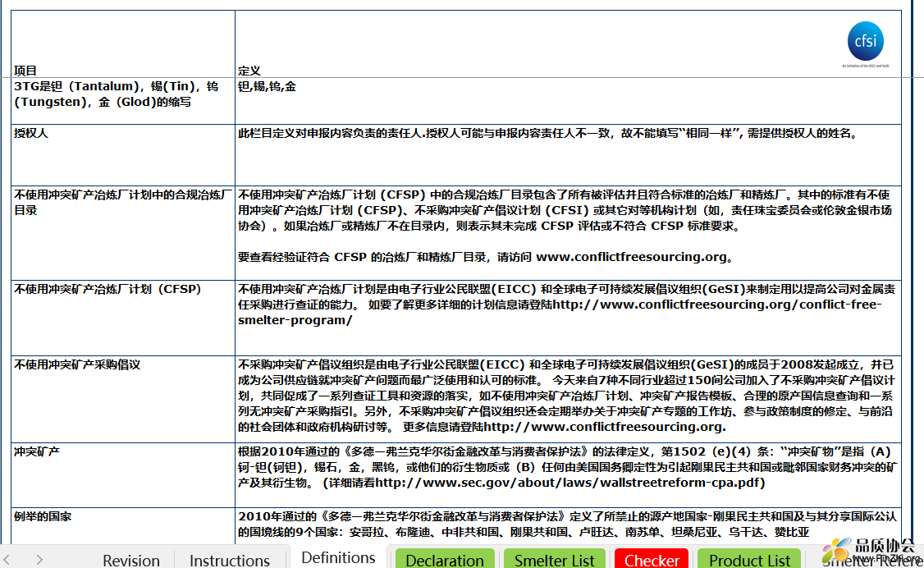924x568 pixels.
Task: Select the compliant smelter list definition cell
Action: [x=568, y=233]
